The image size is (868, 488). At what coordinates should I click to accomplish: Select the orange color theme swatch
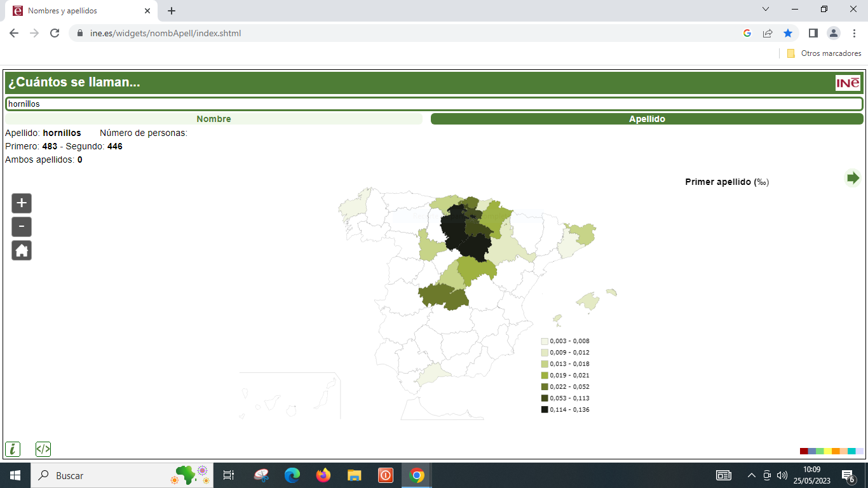coord(836,451)
